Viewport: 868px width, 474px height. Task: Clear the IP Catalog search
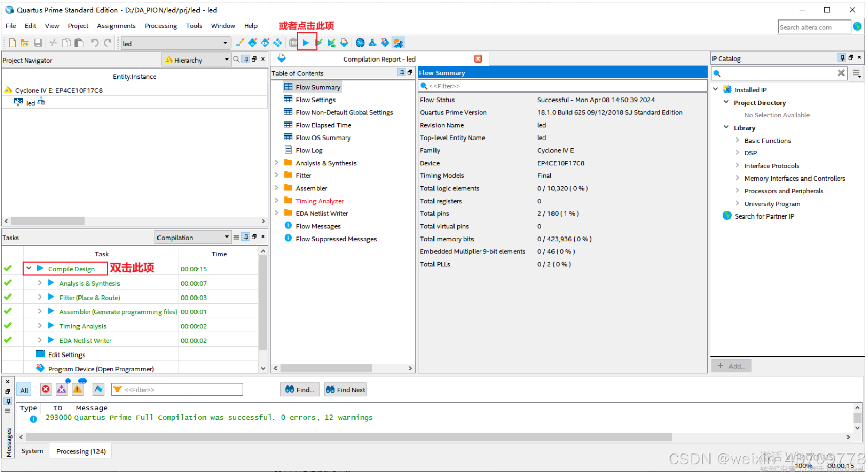point(841,73)
